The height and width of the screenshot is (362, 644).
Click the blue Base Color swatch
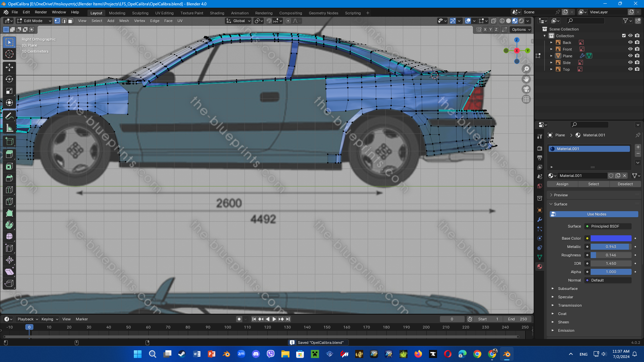(611, 238)
